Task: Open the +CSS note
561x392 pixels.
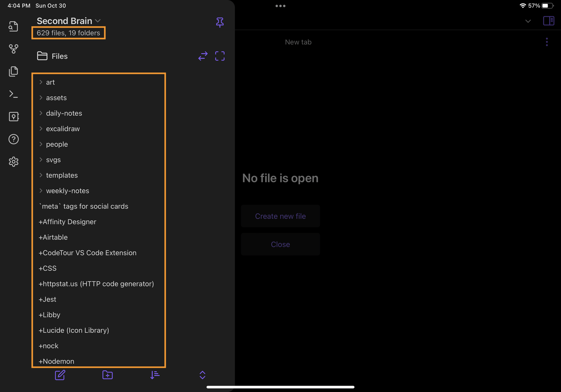Action: tap(47, 268)
